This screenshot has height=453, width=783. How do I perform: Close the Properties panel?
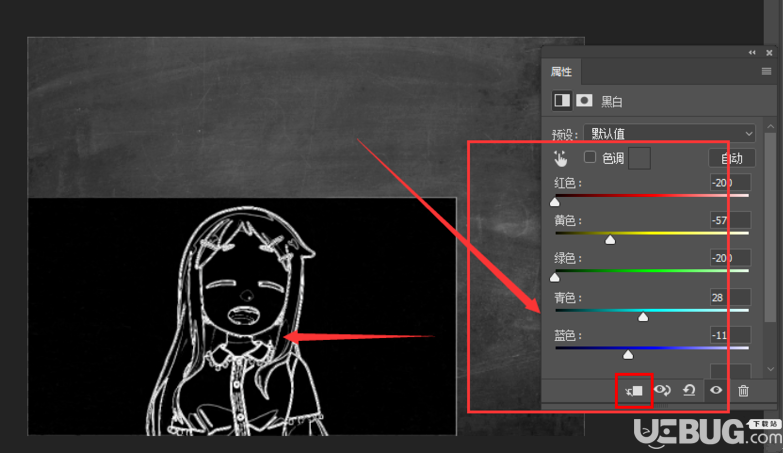point(769,52)
